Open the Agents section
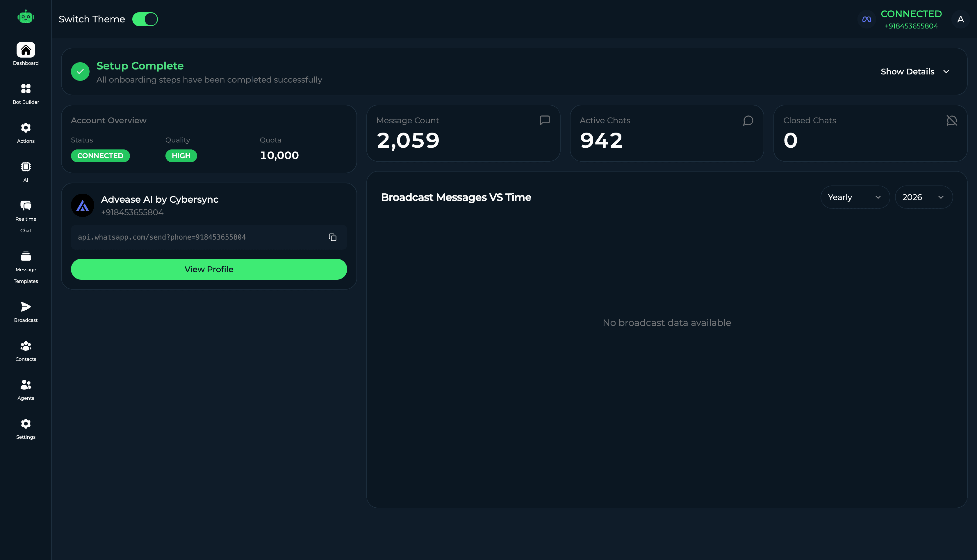977x560 pixels. click(25, 388)
